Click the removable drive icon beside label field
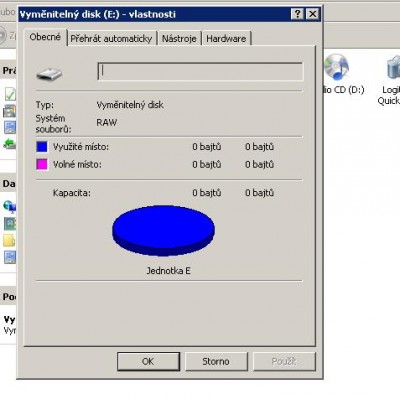The height and width of the screenshot is (399, 400). pyautogui.click(x=49, y=74)
